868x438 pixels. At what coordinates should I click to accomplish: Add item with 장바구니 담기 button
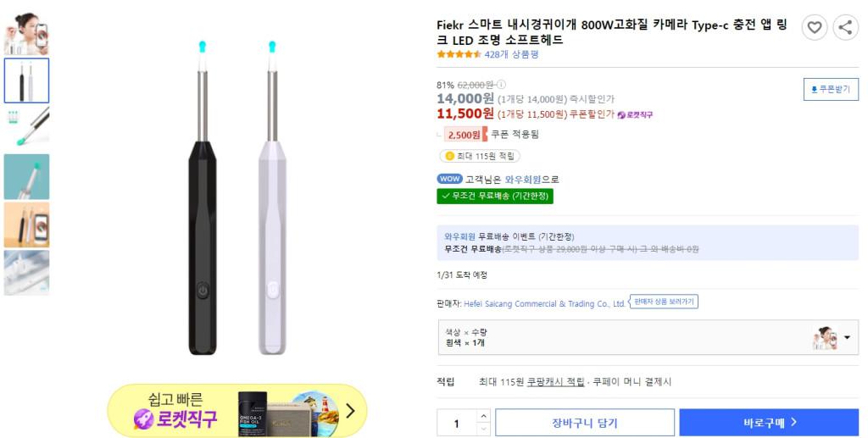[x=585, y=423]
